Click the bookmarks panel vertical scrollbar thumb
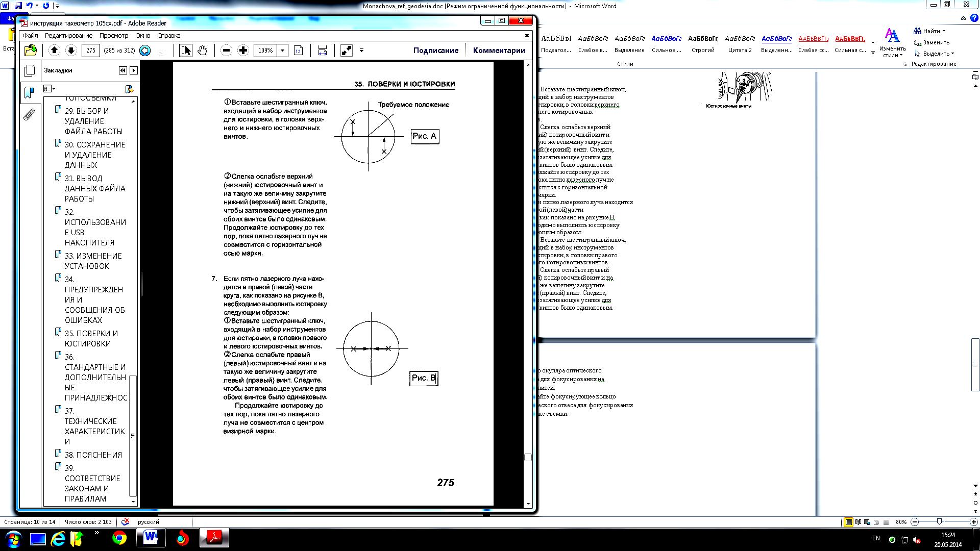This screenshot has height=551, width=980. tap(133, 436)
